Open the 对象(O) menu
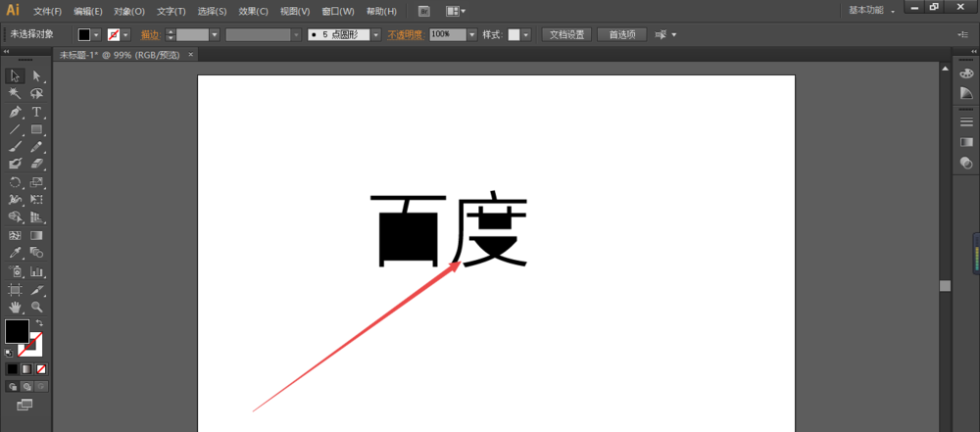 (x=129, y=11)
